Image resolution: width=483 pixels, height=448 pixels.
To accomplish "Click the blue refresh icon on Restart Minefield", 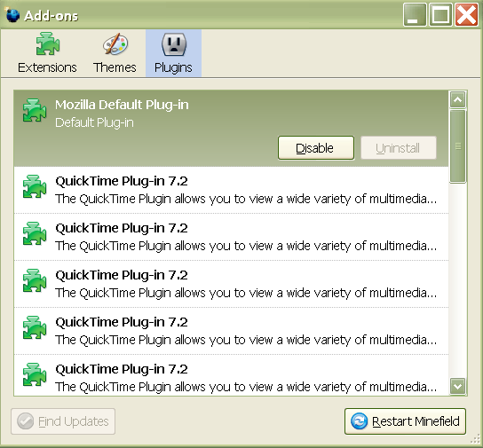I will click(x=359, y=421).
